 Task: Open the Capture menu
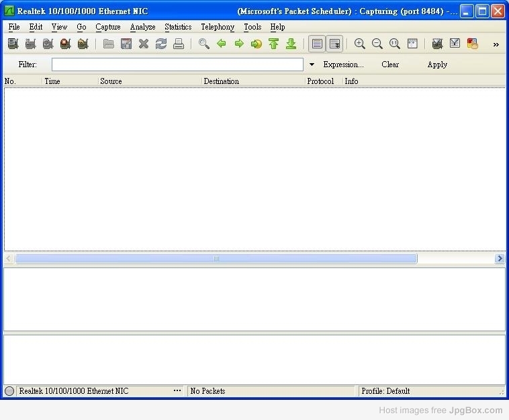(x=107, y=27)
